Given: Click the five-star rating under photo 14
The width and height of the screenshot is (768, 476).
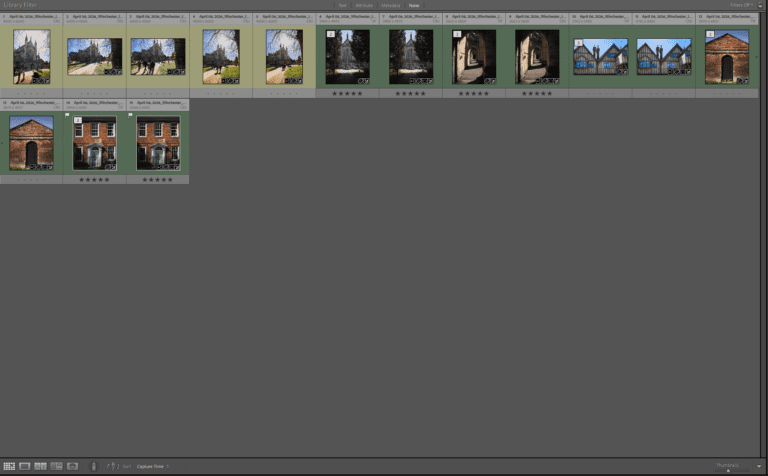Looking at the screenshot, I should 95,180.
